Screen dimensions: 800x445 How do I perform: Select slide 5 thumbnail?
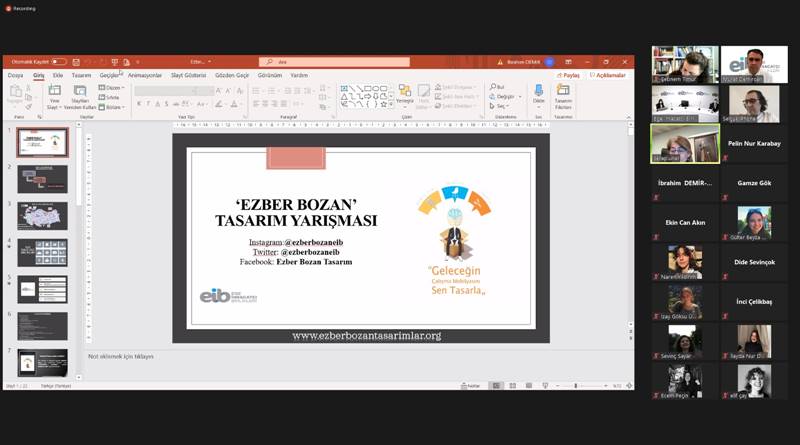42,289
